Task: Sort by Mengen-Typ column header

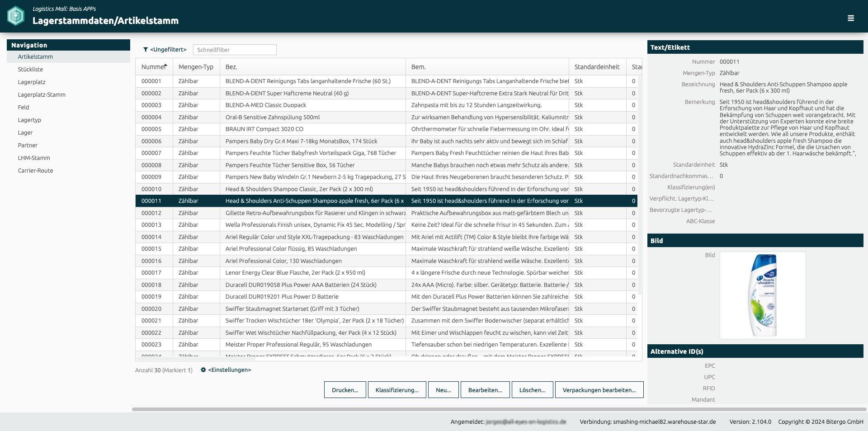Action: click(x=196, y=67)
